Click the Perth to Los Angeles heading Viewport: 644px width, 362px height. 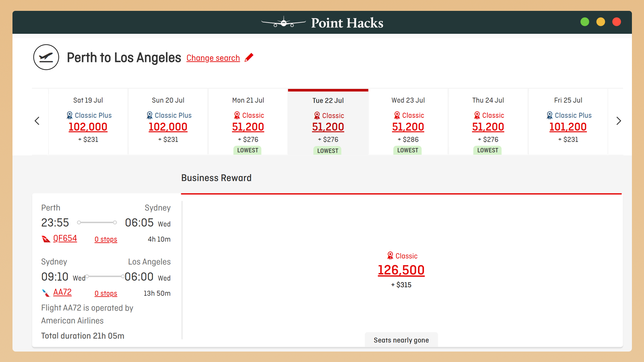pos(124,58)
